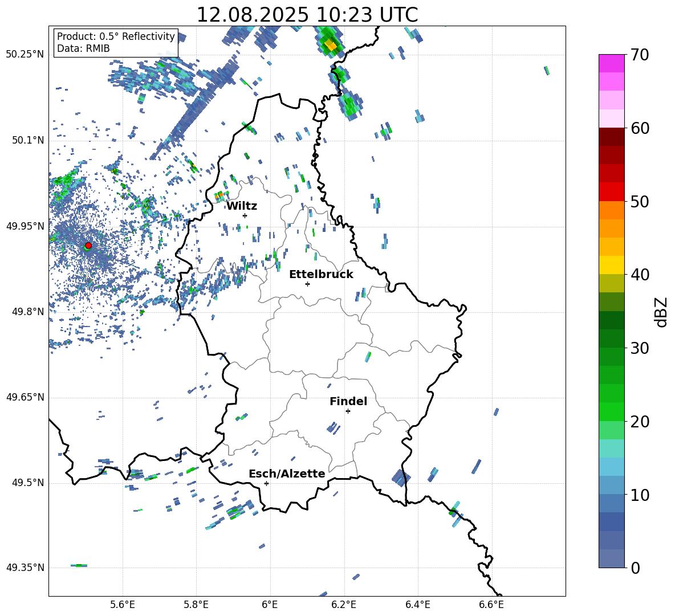675x616 pixels.
Task: Click the Data: RMIB text
Action: 83,48
